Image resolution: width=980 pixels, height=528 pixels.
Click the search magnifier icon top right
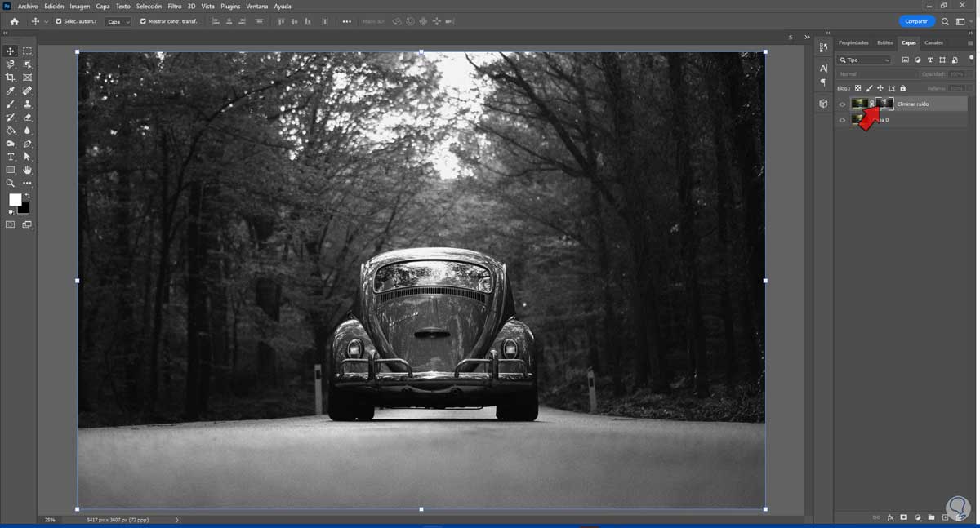[x=945, y=21]
